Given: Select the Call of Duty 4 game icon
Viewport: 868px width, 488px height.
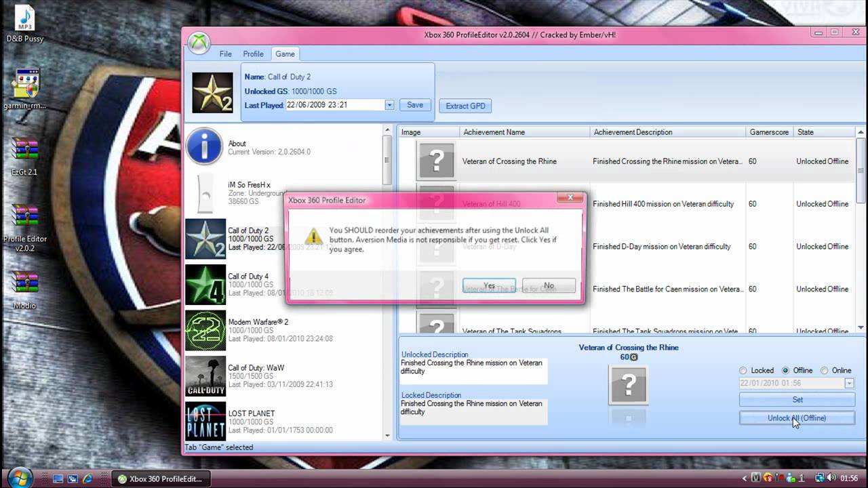Looking at the screenshot, I should 205,285.
